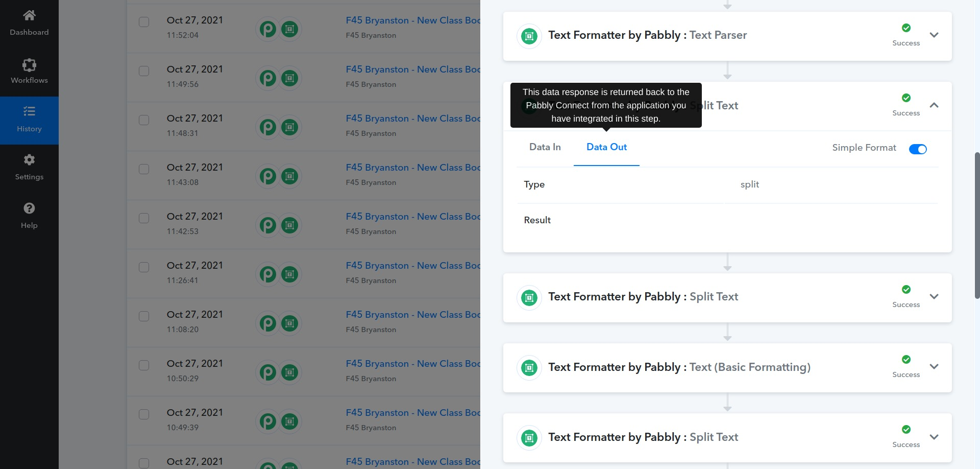Click Pabbly icon in 11:49:56 row
This screenshot has width=980, height=469.
click(268, 78)
